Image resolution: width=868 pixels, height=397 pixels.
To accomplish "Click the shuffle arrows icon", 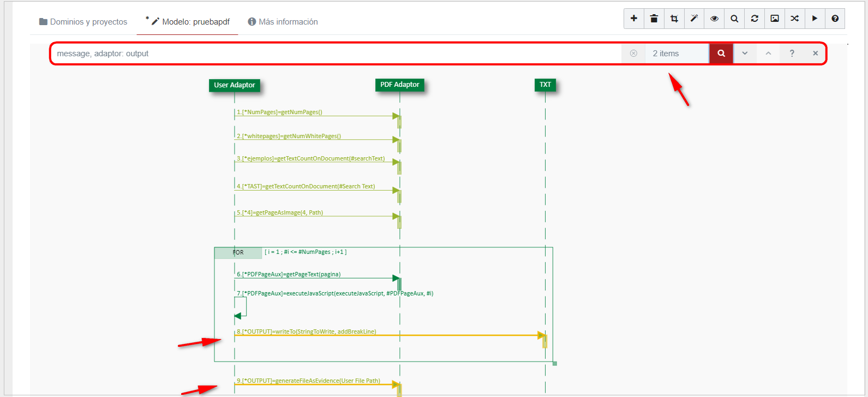I will (795, 19).
